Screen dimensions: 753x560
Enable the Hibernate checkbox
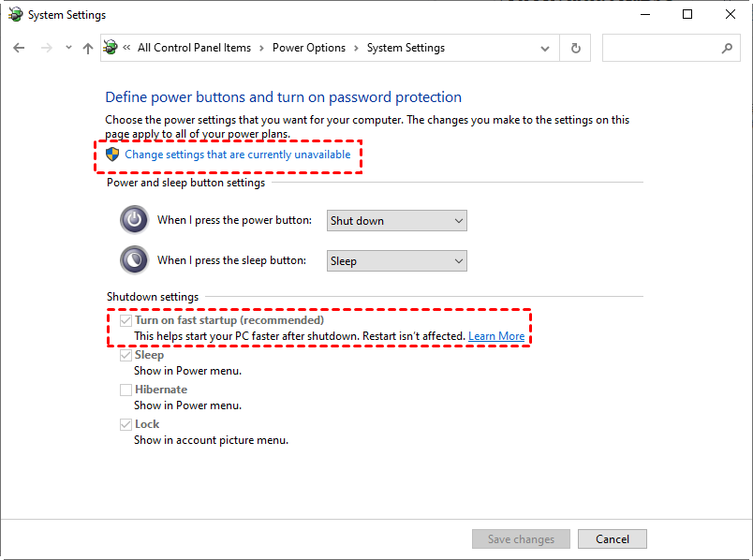(125, 390)
